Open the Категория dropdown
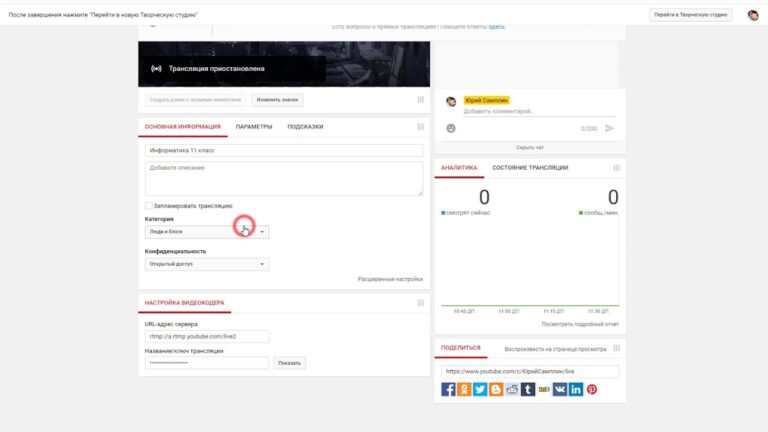Screen dimensions: 768x432 (207, 232)
